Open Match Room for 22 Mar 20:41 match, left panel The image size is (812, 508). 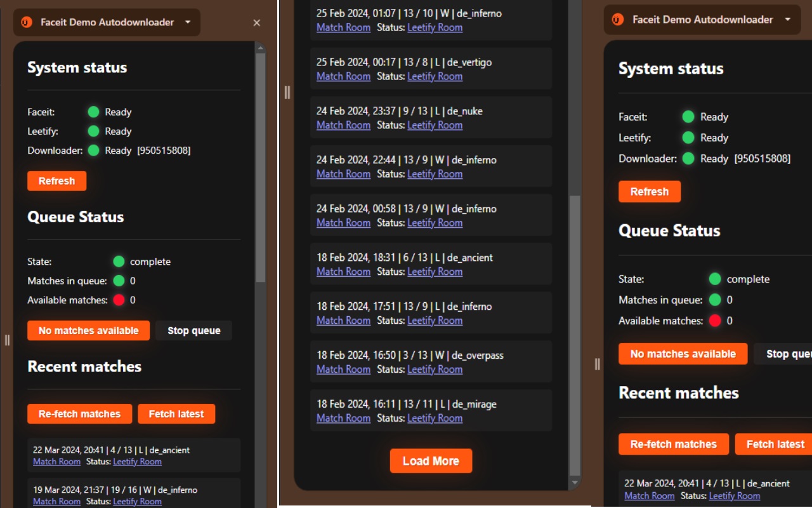[56, 462]
